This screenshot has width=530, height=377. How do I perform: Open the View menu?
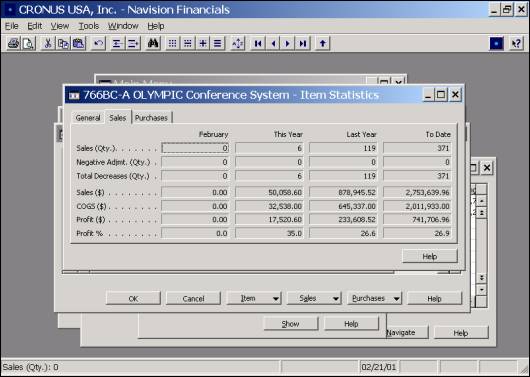pyautogui.click(x=60, y=26)
